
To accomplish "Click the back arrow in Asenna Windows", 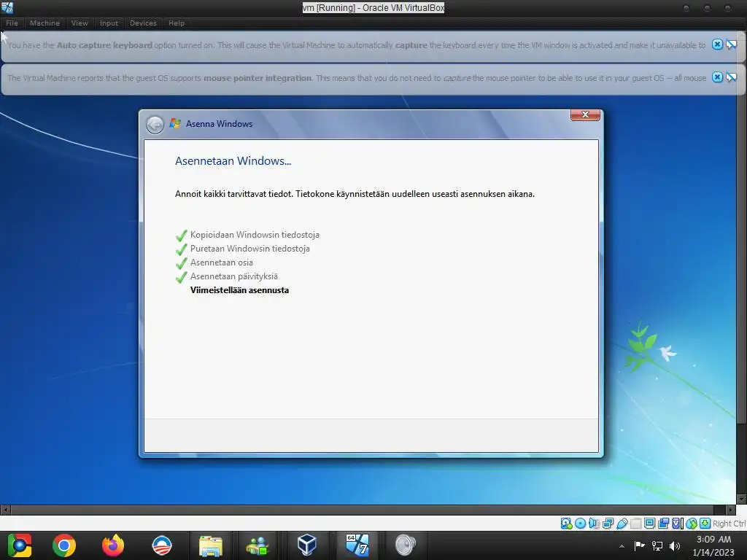I will [155, 125].
